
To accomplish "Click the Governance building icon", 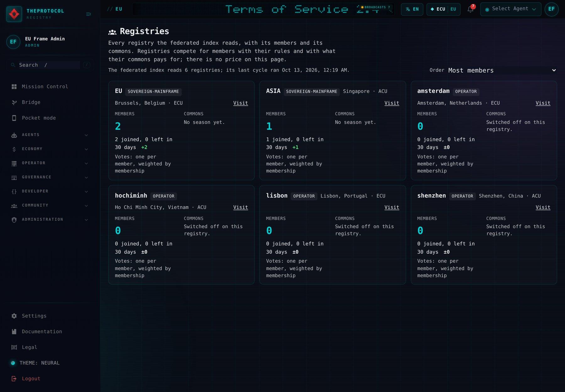I will coord(14,177).
